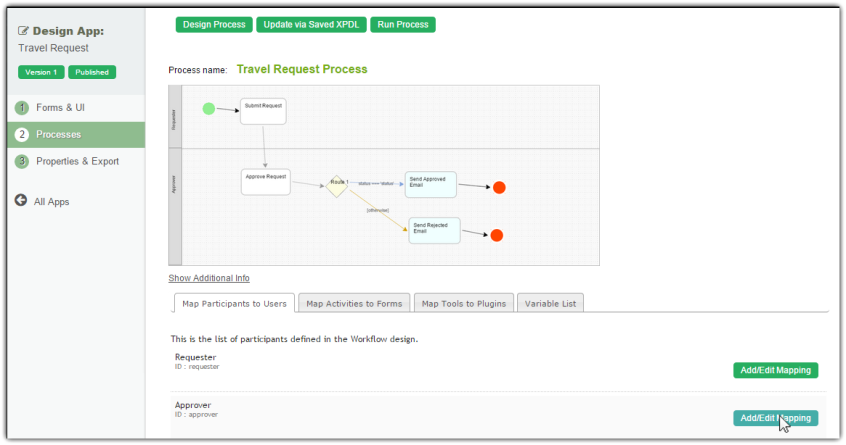Open the Variable List tab
The width and height of the screenshot is (846, 445).
coord(550,304)
